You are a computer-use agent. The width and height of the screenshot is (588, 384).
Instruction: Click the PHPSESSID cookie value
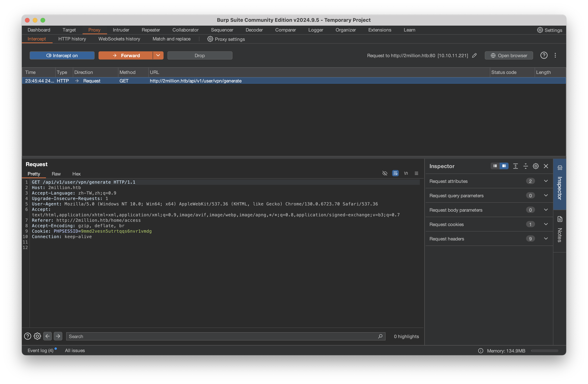coord(116,231)
